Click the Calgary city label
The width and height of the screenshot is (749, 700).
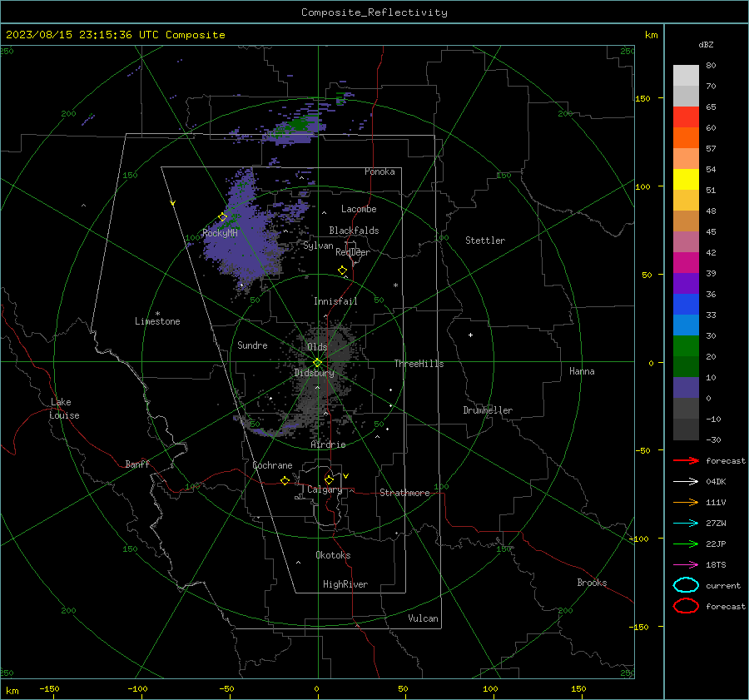325,489
